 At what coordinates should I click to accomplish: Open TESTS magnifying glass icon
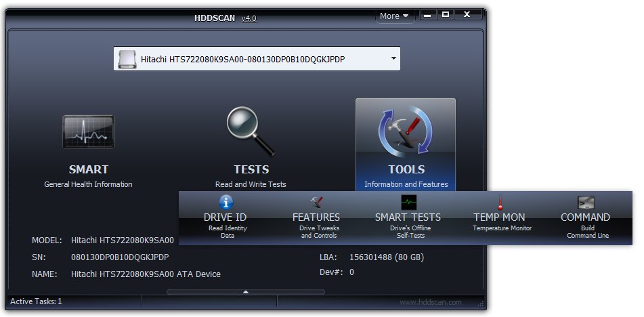(251, 131)
